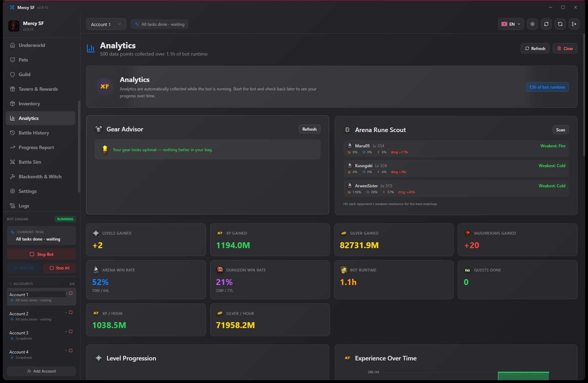The width and height of the screenshot is (588, 383).
Task: Click the 1.1h of bot runtime badge
Action: coord(547,87)
